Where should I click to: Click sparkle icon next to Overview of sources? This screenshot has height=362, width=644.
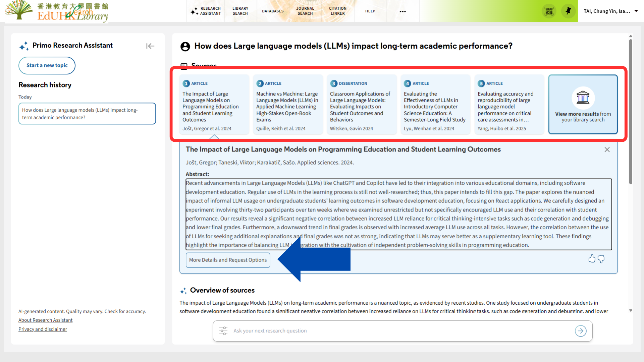(x=183, y=291)
